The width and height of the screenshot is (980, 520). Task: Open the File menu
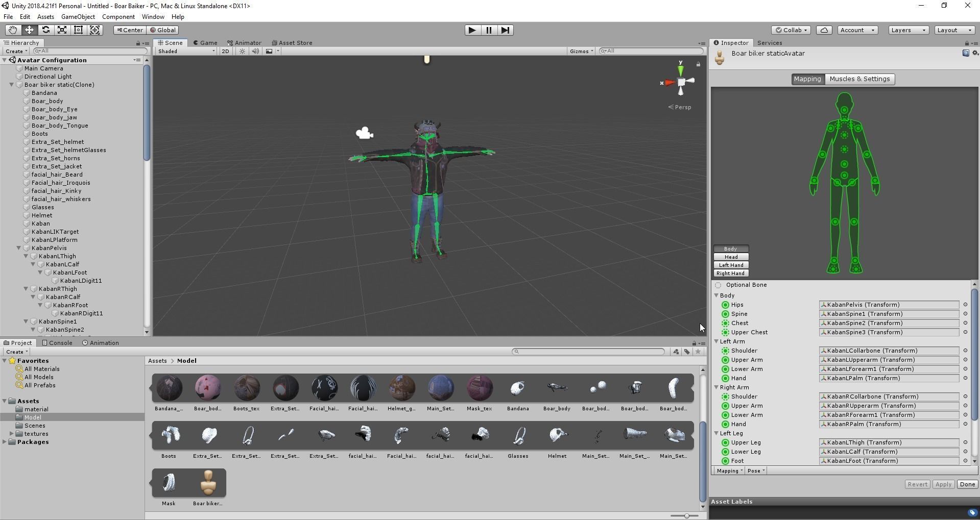(8, 17)
